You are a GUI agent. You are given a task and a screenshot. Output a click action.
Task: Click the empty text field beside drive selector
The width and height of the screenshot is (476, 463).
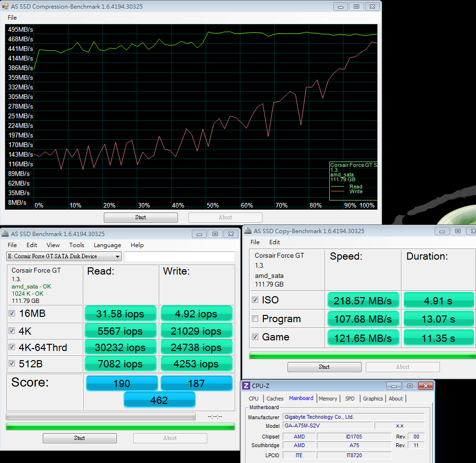pos(180,257)
